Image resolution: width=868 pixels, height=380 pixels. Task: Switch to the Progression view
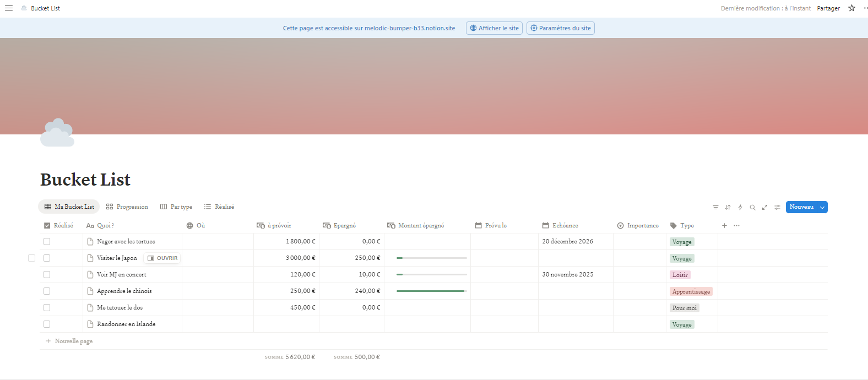[127, 207]
